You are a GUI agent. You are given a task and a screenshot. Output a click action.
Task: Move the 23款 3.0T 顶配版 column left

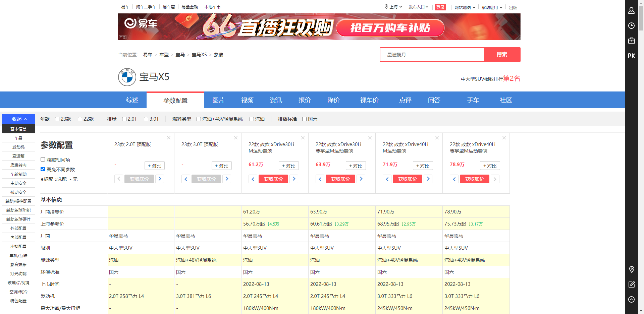(186, 179)
